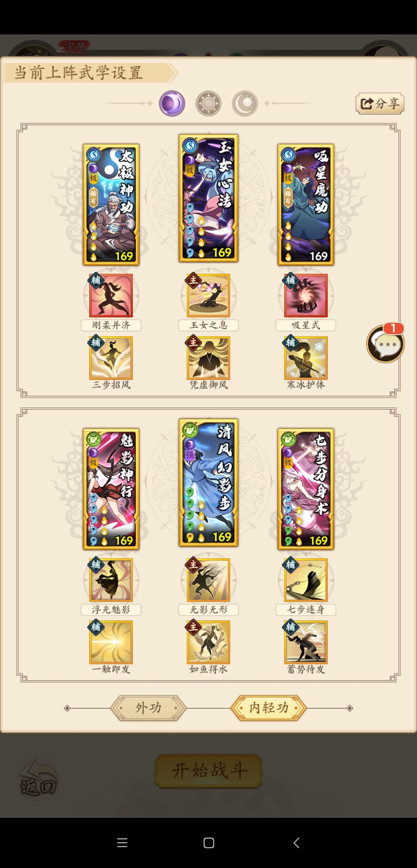Start battle with 开始战斗 button
Viewport: 417px width, 868px height.
208,771
